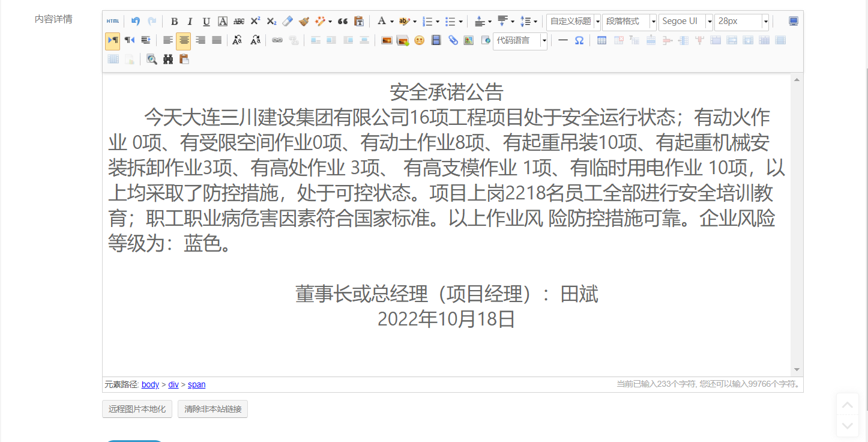Insert a hyperlink

(x=277, y=41)
